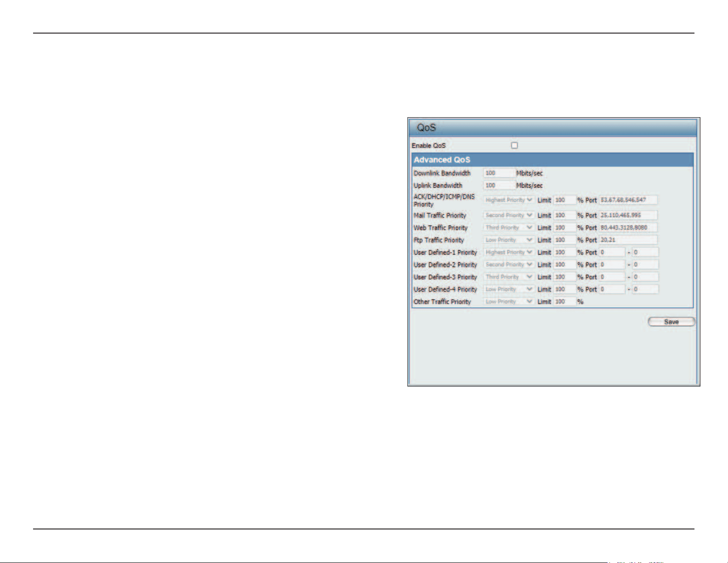This screenshot has width=728, height=563.
Task: Open ACK/DHCP/ICMP/DNS Priority dropdown
Action: tap(509, 200)
